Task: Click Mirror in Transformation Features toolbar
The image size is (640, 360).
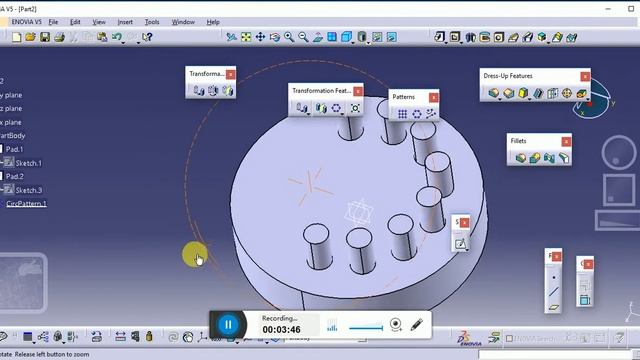Action: click(x=321, y=108)
